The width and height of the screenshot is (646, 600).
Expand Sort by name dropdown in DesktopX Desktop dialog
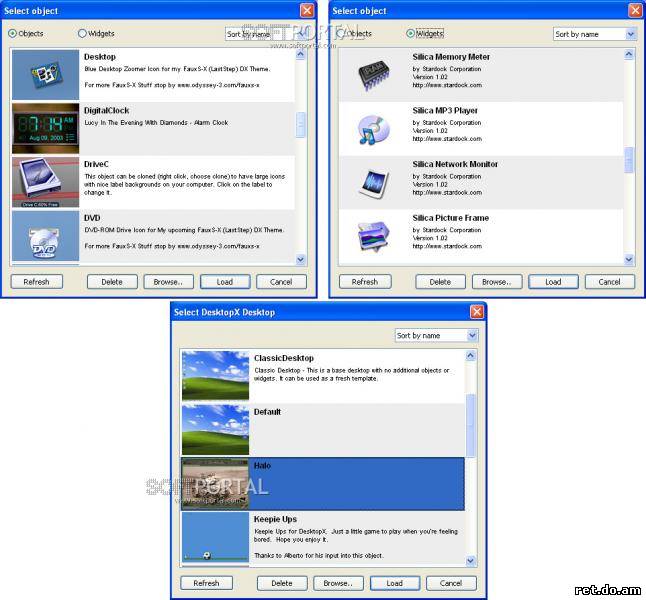tap(436, 335)
